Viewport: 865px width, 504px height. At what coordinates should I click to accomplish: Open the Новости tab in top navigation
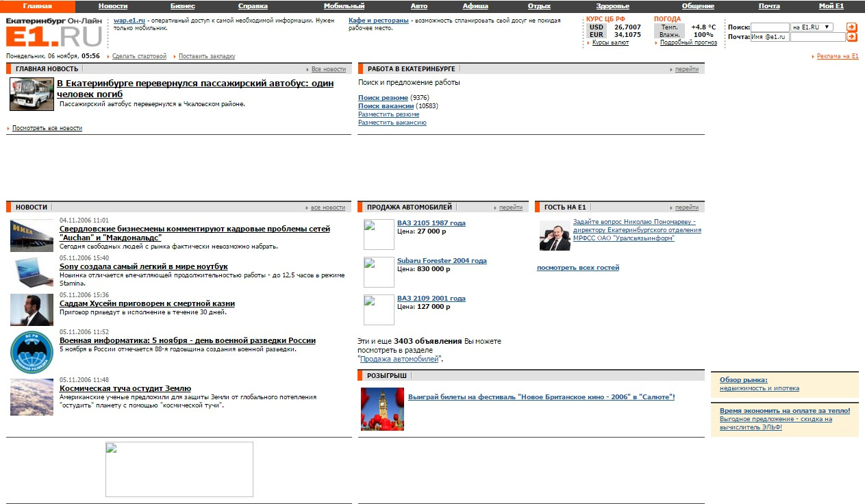tap(113, 6)
